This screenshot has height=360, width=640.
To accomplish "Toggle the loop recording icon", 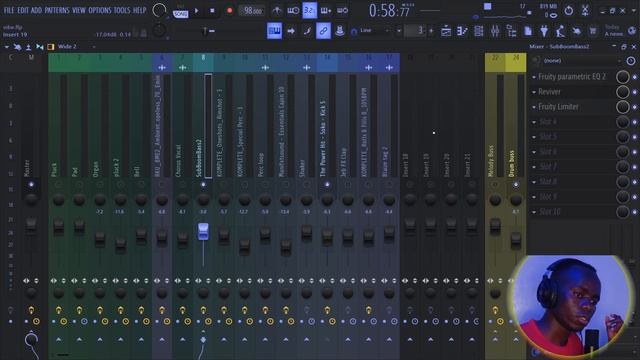I will pos(342,11).
